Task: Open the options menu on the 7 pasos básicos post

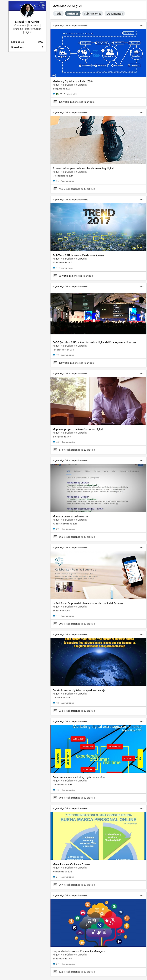Action: [142, 113]
